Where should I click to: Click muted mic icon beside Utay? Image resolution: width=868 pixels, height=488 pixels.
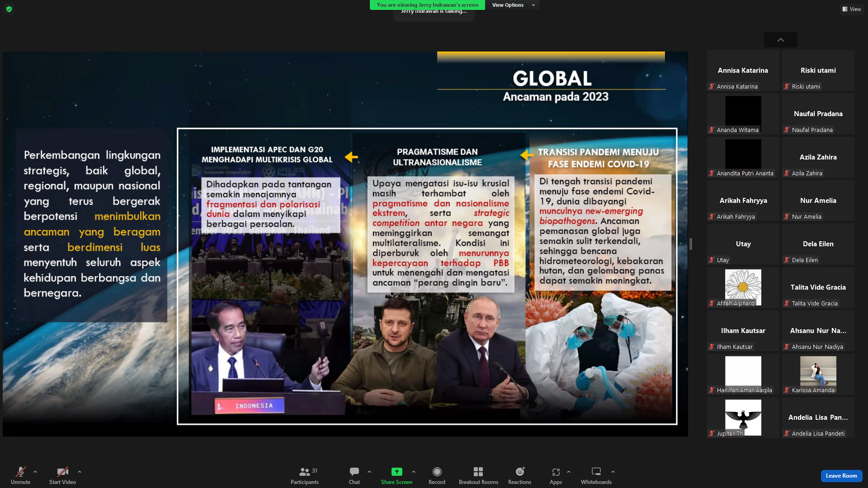pyautogui.click(x=712, y=260)
